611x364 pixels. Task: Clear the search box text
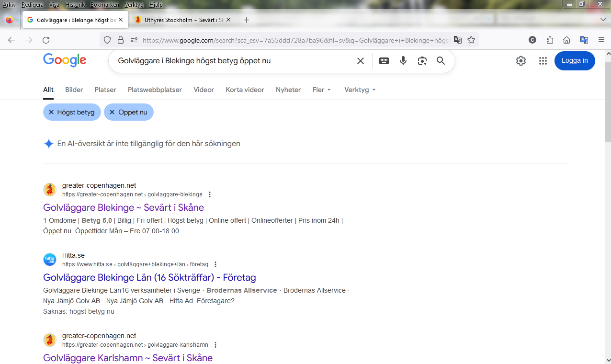tap(361, 61)
